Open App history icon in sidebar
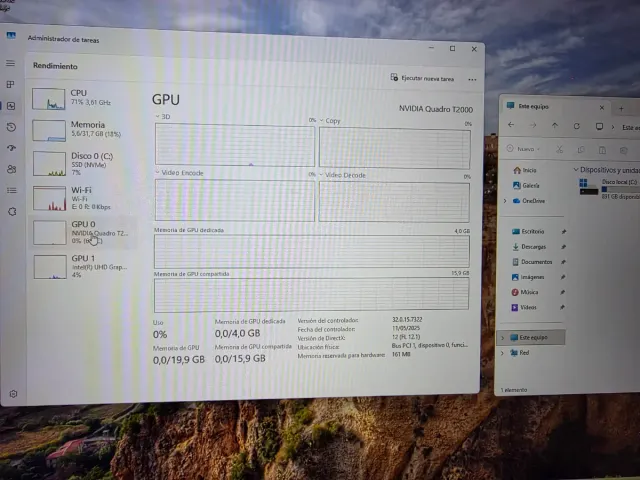Screen dimensions: 640x480 point(11,127)
